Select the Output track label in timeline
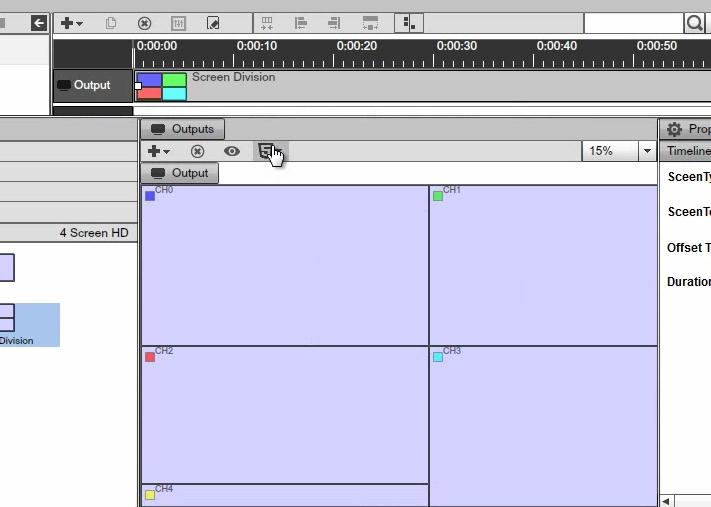 pos(92,85)
